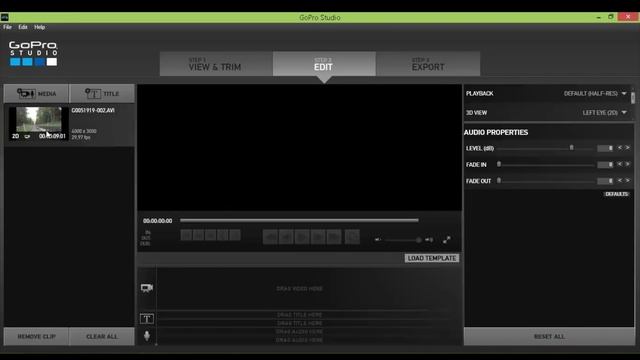Click the GoPro Studio logo
This screenshot has width=640, height=360.
click(33, 53)
